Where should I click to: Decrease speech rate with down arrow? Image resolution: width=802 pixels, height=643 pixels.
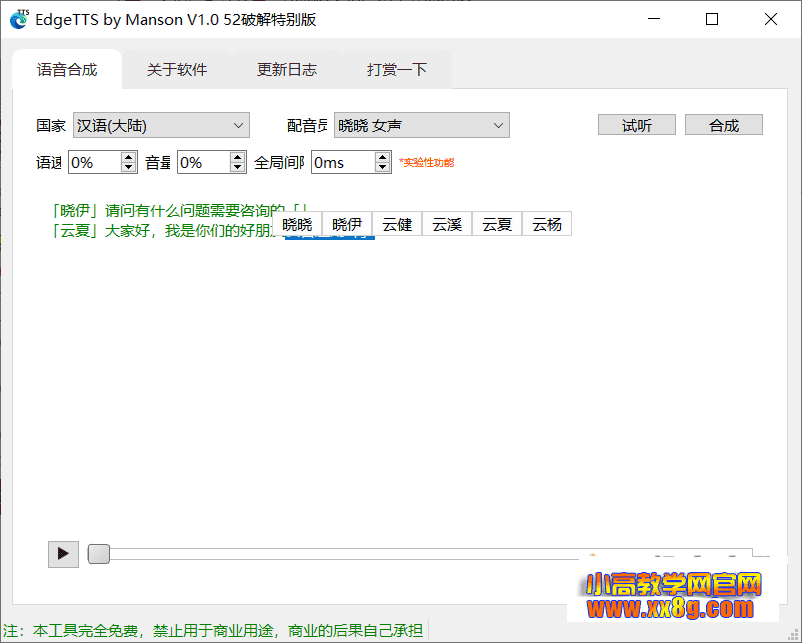click(129, 167)
